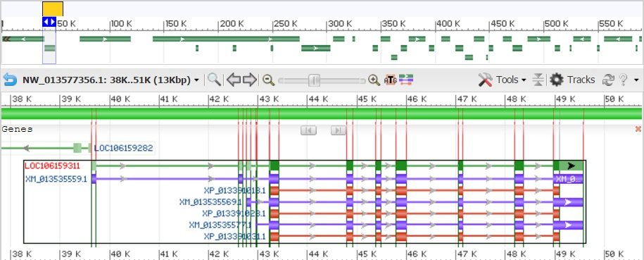Click the gear icon beside Tracks
Screen dimensions: 644x260
click(x=557, y=80)
